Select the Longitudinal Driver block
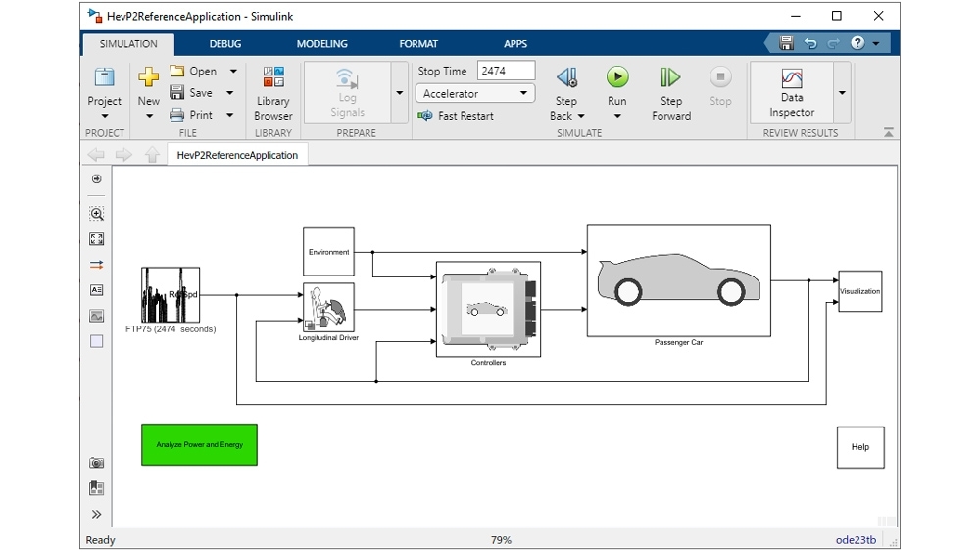This screenshot has height=552, width=980. click(x=328, y=307)
